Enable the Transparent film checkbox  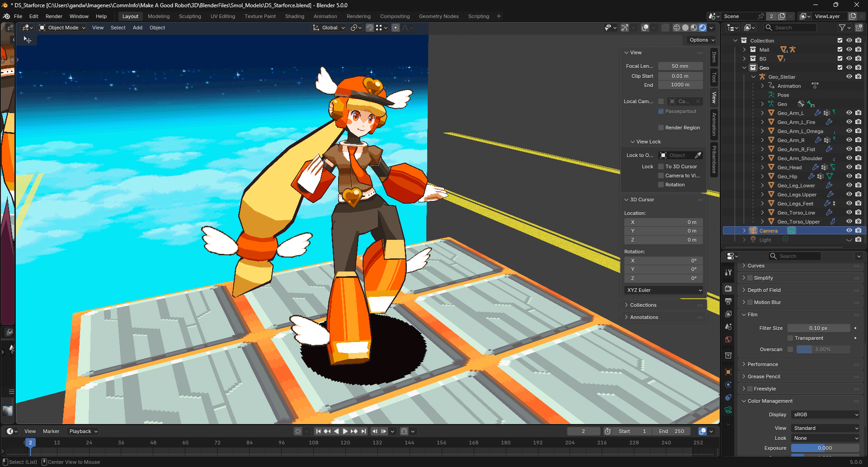click(x=790, y=338)
